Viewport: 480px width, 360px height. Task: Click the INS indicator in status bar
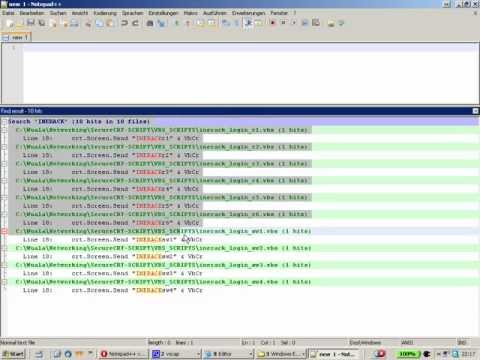click(462, 342)
